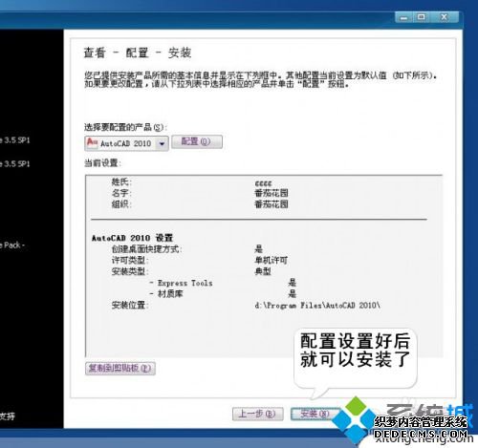Maximize the installer window
Viewport: 478px width, 448px height.
click(422, 17)
